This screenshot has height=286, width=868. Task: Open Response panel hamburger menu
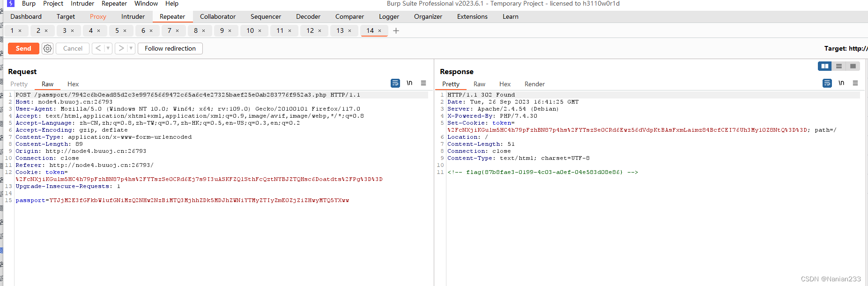[x=855, y=83]
